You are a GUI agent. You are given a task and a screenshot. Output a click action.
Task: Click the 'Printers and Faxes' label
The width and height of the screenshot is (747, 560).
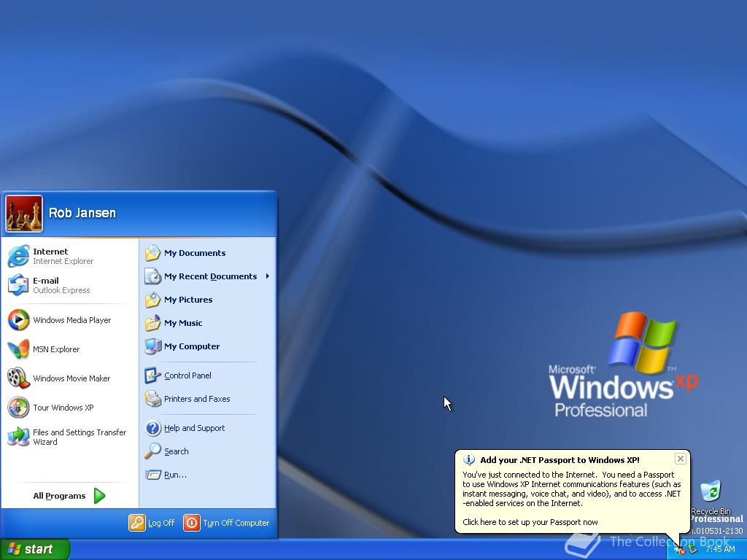click(197, 399)
